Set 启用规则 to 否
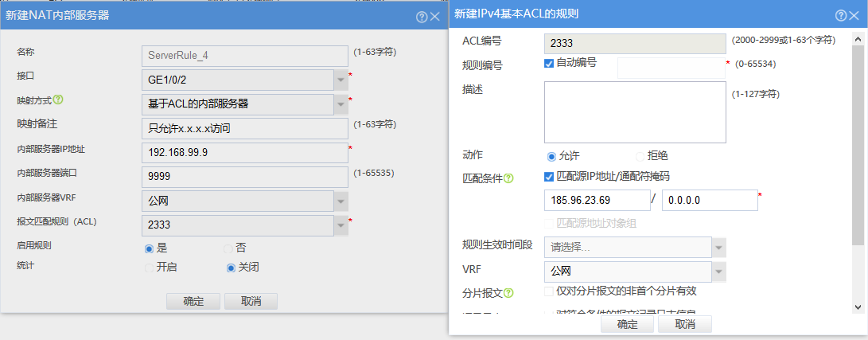The height and width of the screenshot is (340, 868). click(x=228, y=248)
